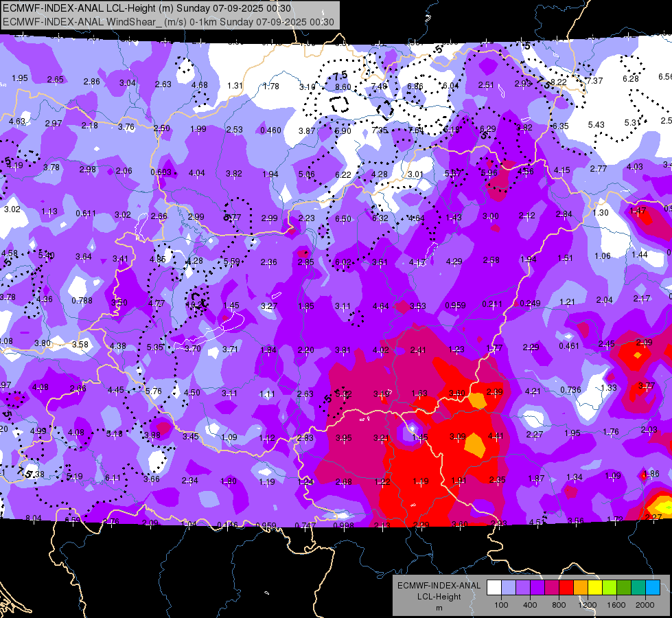This screenshot has width=672, height=618.
Task: Click the wind shear value 0.736
Action: (x=570, y=389)
